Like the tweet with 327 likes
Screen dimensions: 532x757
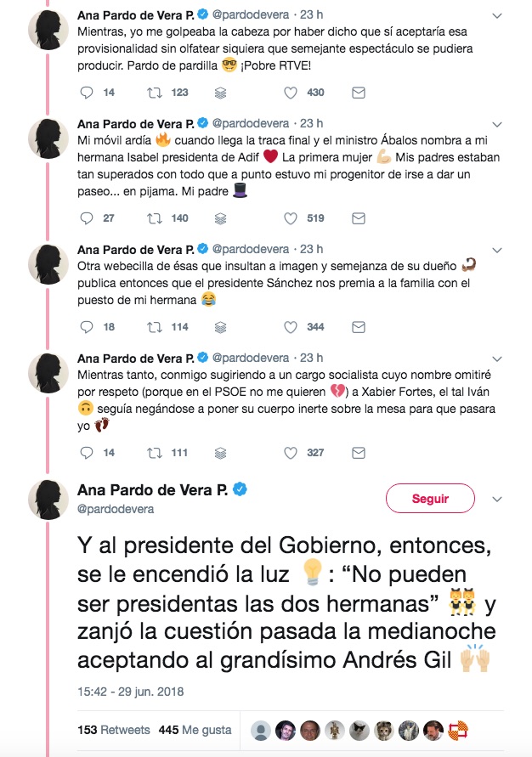(291, 453)
